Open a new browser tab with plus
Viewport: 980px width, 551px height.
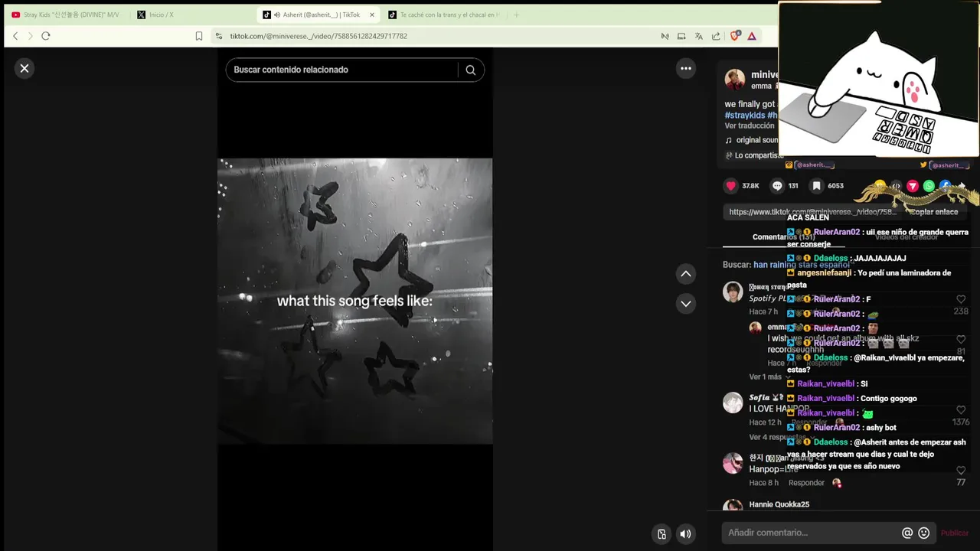516,15
